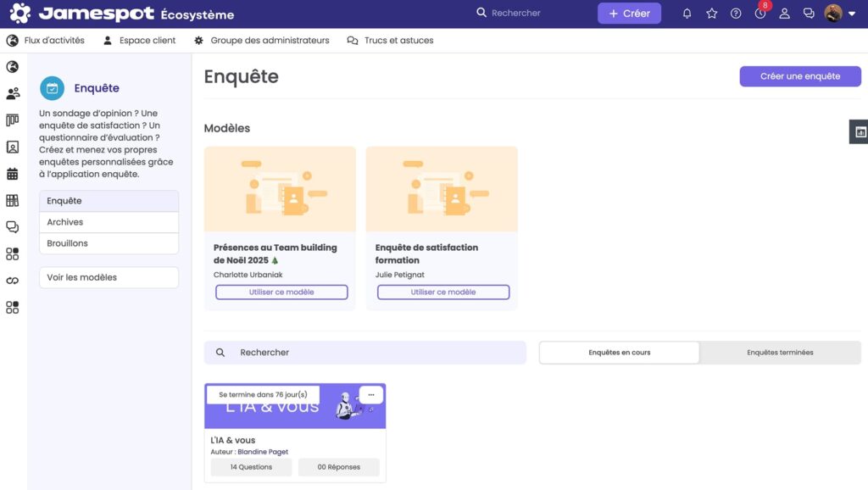The image size is (868, 490).
Task: Select Archives in the side panel
Action: (109, 222)
